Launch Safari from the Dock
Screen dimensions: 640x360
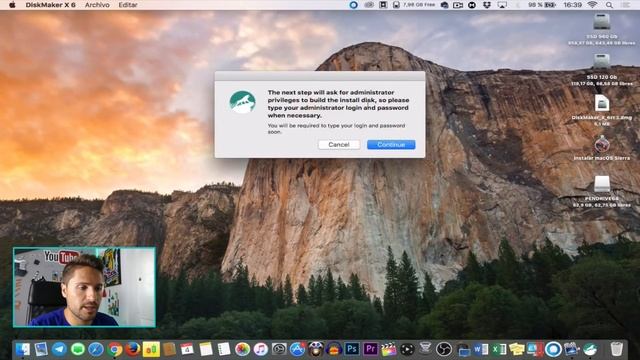click(96, 349)
